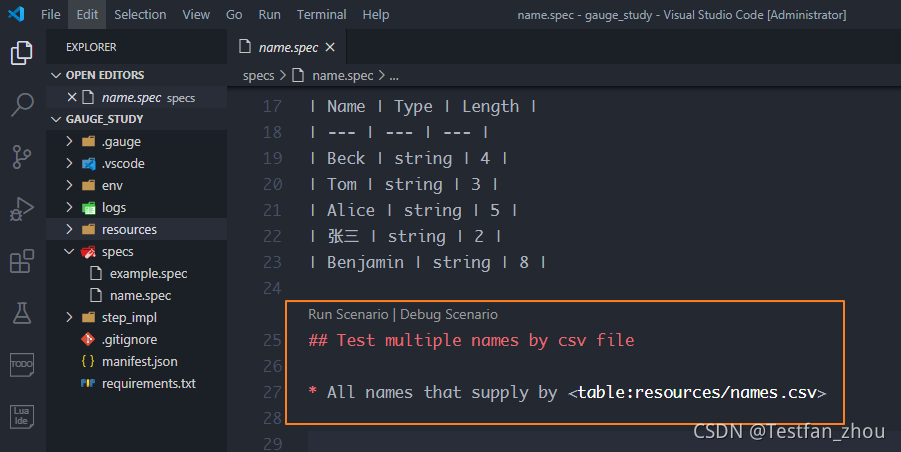Image resolution: width=901 pixels, height=452 pixels.
Task: Click the 'Alice' table row in editor
Action: click(x=413, y=210)
